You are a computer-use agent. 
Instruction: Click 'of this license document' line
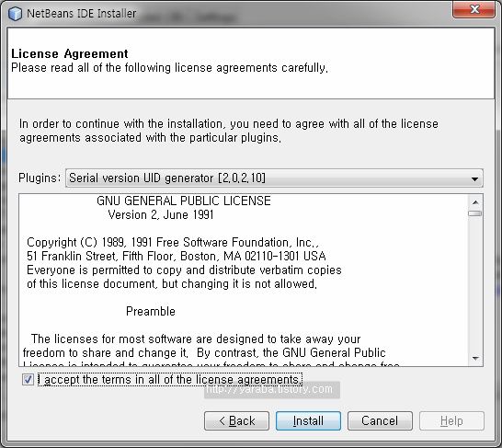(172, 284)
